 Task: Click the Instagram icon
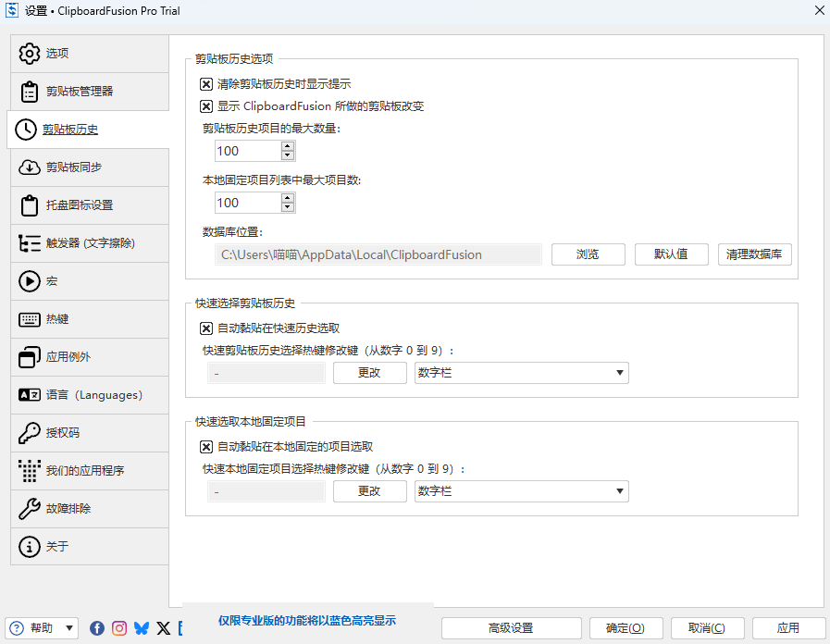pyautogui.click(x=119, y=628)
